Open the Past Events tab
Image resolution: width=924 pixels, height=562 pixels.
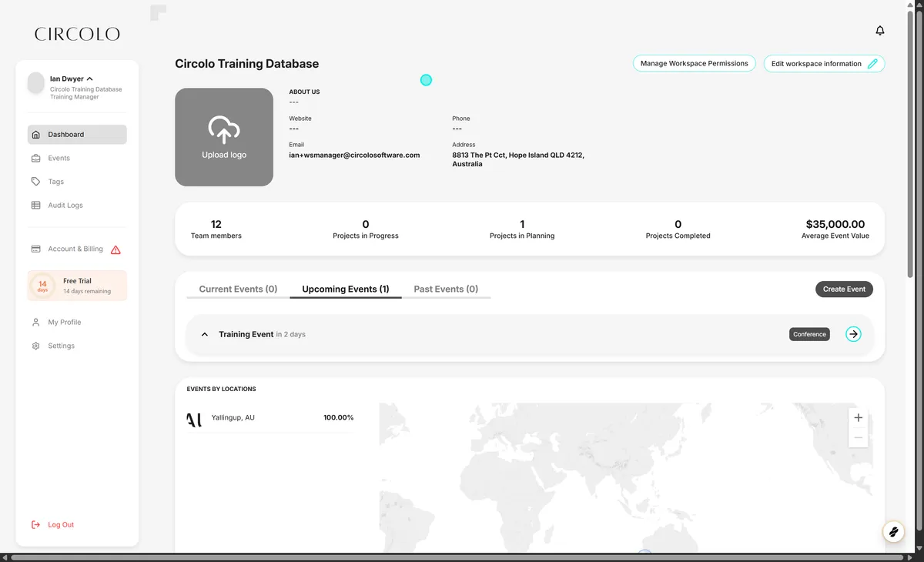point(446,289)
